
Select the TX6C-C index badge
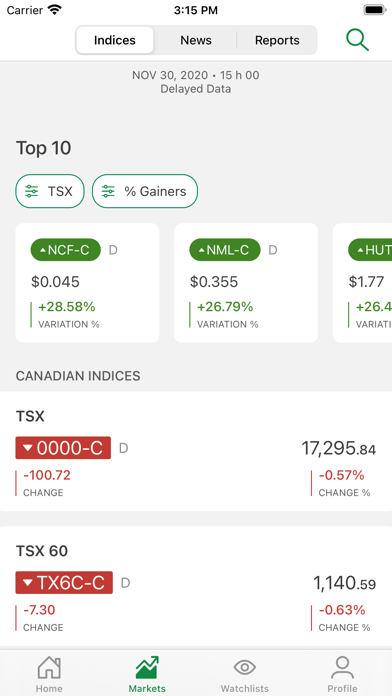coord(64,583)
